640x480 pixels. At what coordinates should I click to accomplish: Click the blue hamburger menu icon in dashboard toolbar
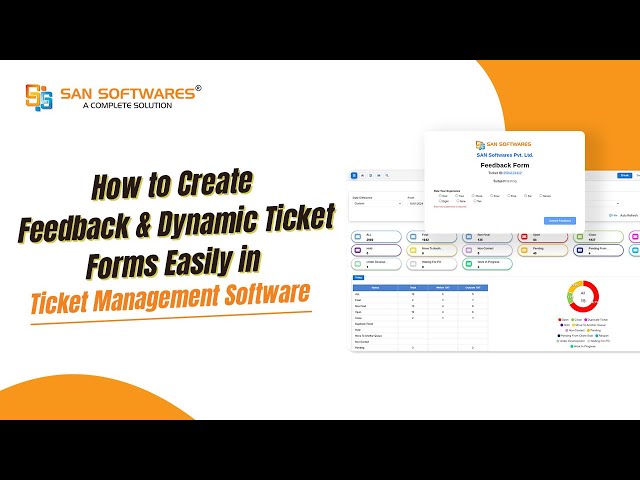[354, 176]
